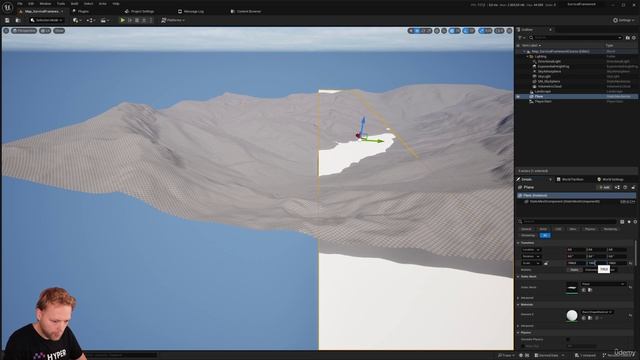This screenshot has height=360, width=640.
Task: Switch to the Message Log tab
Action: [191, 11]
